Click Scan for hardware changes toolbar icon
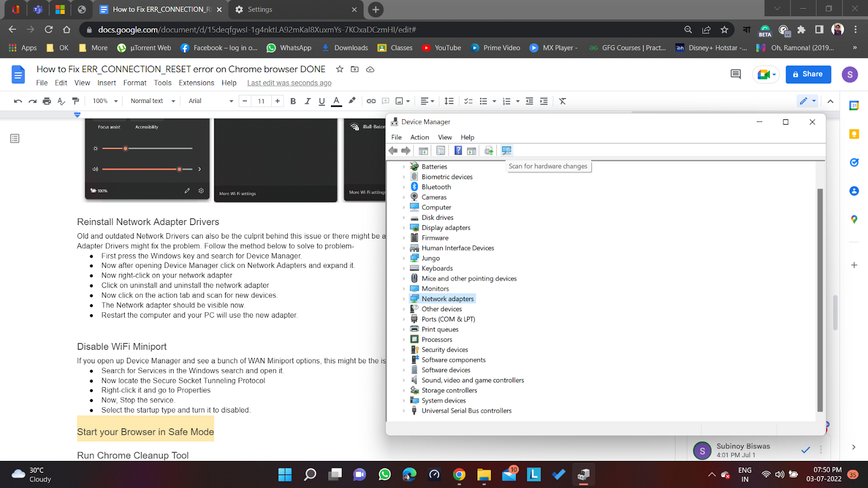This screenshot has height=488, width=868. (x=506, y=151)
